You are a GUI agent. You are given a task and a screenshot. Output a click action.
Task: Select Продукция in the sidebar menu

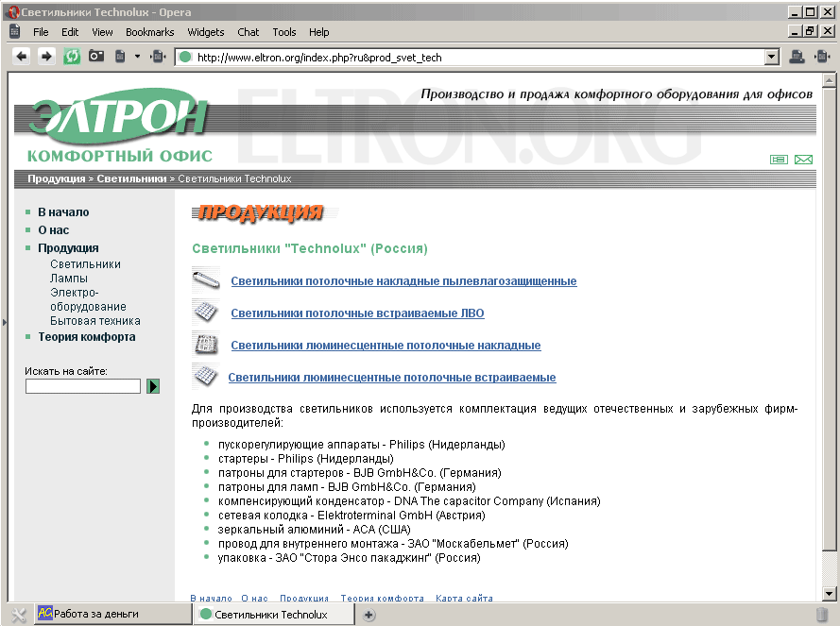(x=68, y=248)
